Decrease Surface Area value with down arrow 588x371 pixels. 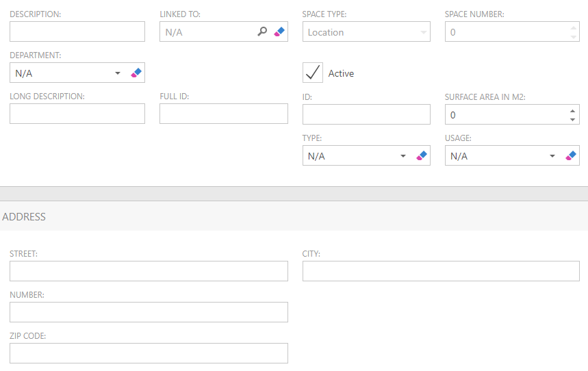(x=572, y=119)
